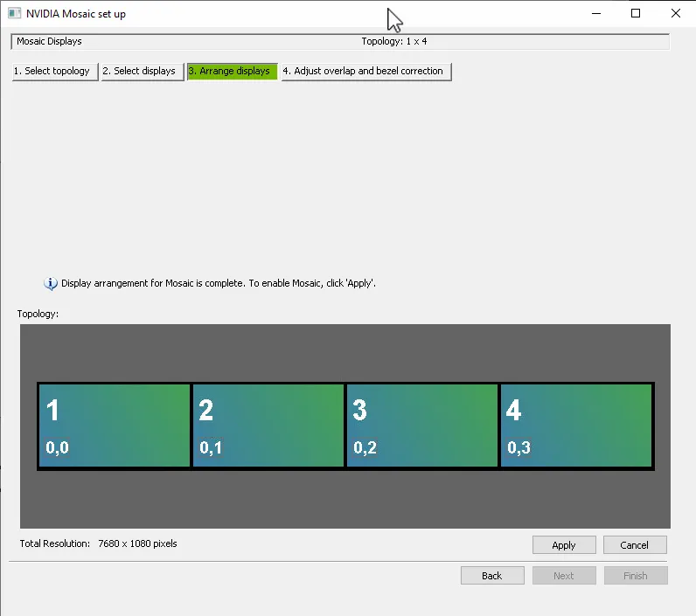
Task: Click the 'NVIDIA Mosaic set up' window title
Action: [76, 14]
